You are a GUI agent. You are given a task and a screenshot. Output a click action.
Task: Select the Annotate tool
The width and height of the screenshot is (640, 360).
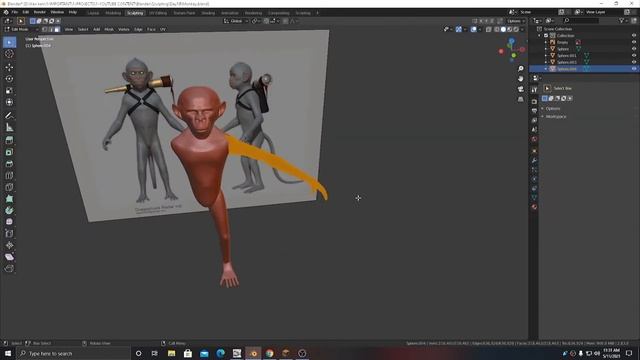[9, 116]
